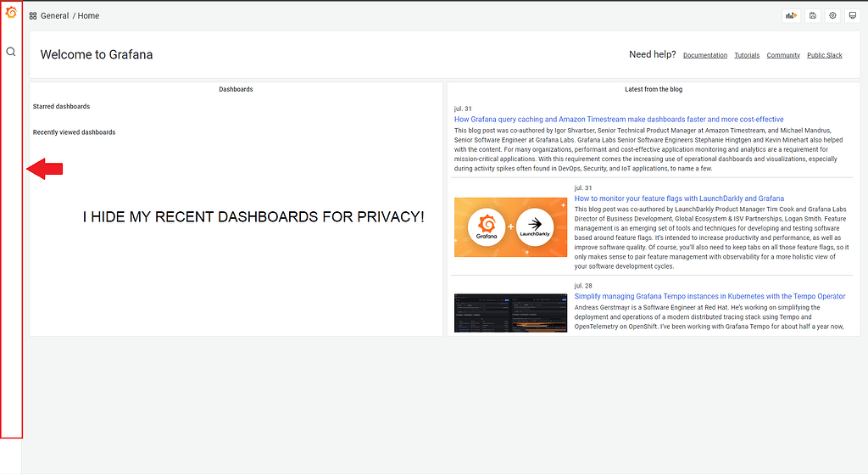Open the Tutorials link

pos(747,55)
